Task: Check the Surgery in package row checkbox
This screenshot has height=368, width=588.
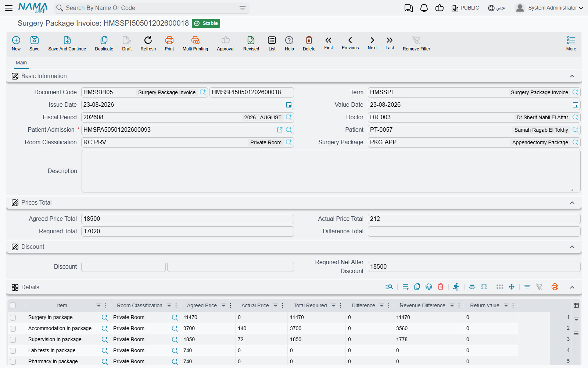Action: pyautogui.click(x=13, y=318)
